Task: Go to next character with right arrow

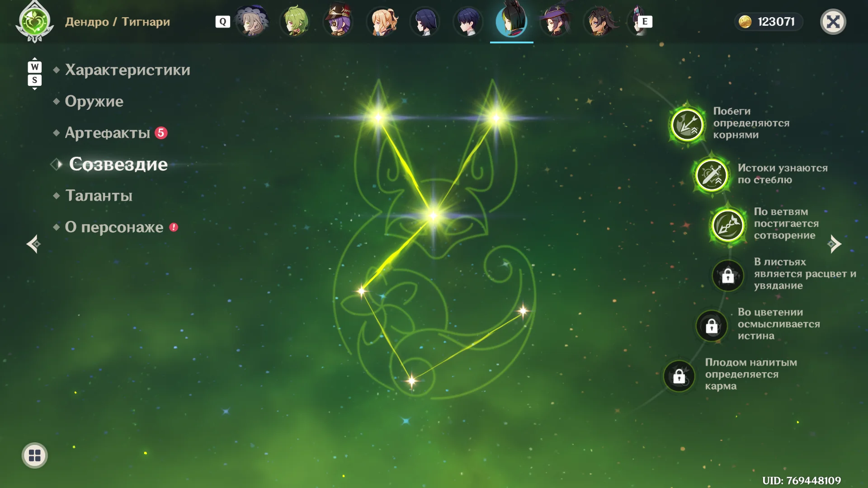Action: point(834,244)
